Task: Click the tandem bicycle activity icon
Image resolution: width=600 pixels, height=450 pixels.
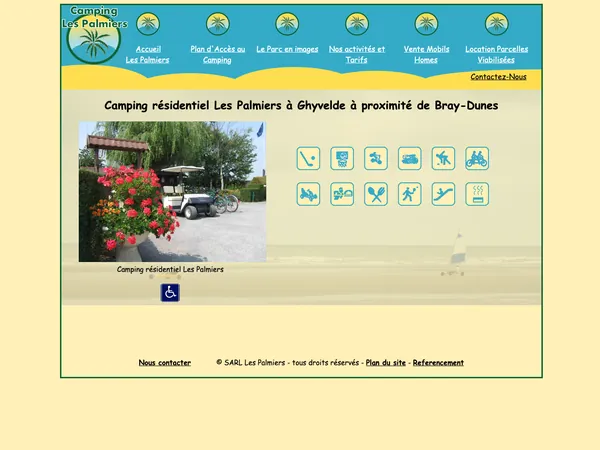Action: [x=477, y=158]
